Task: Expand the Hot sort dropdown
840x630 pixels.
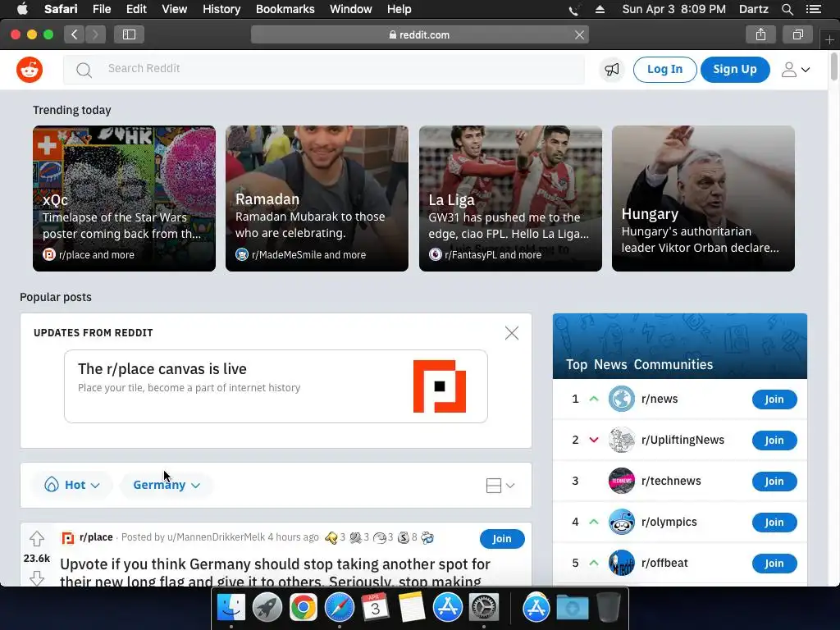Action: coord(72,485)
